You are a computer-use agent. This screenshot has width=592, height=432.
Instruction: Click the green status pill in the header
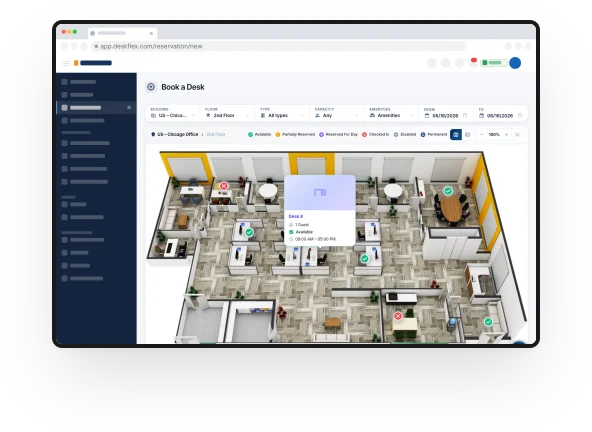click(x=493, y=63)
